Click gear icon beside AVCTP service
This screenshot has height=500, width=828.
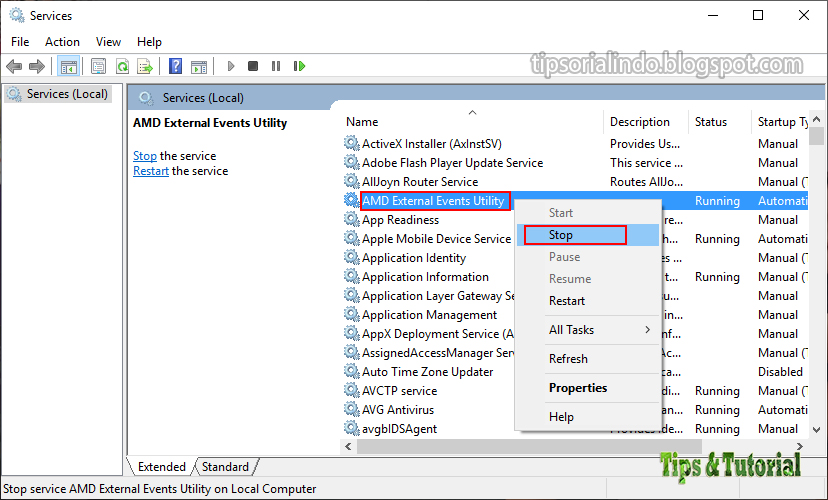(352, 390)
